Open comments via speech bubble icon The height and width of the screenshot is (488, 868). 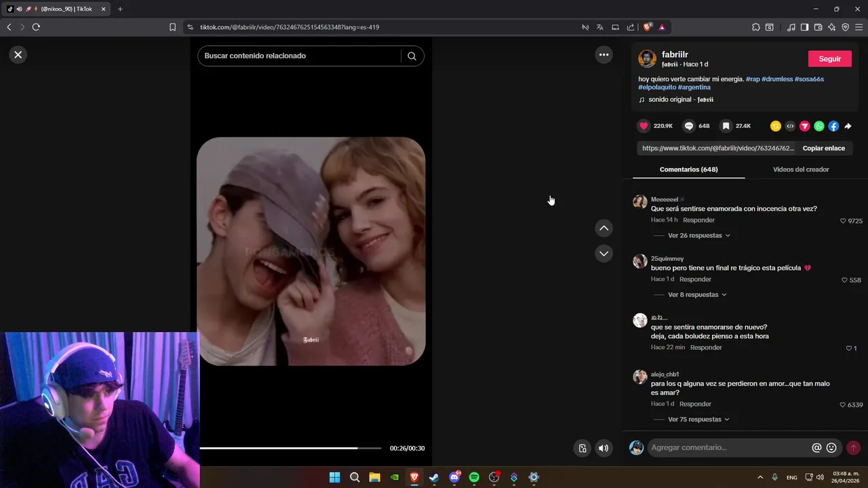click(689, 126)
